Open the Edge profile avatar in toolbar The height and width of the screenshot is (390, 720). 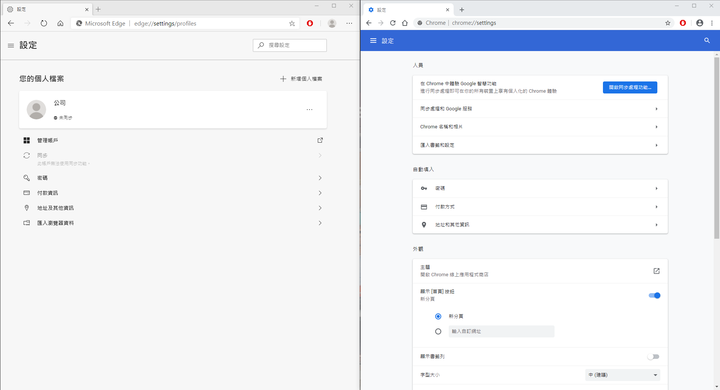(x=332, y=23)
